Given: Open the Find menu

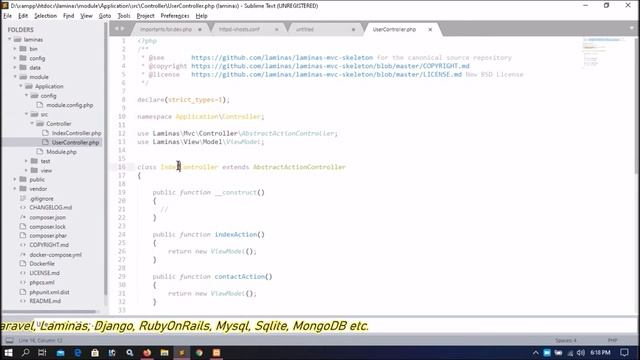Looking at the screenshot, I should pyautogui.click(x=69, y=16).
